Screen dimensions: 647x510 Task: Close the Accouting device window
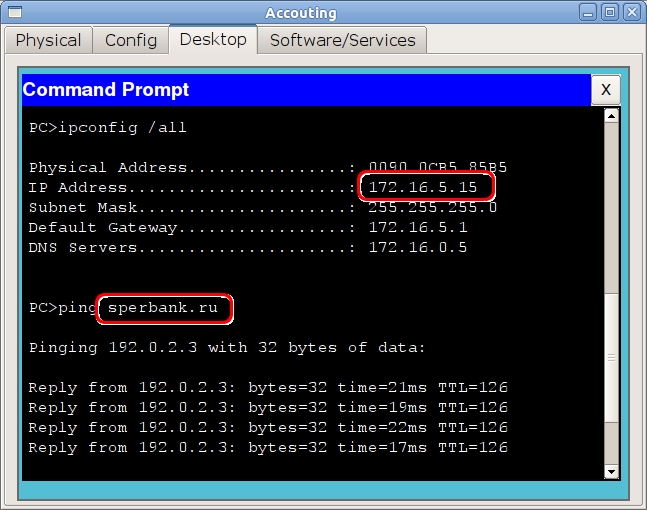point(634,12)
